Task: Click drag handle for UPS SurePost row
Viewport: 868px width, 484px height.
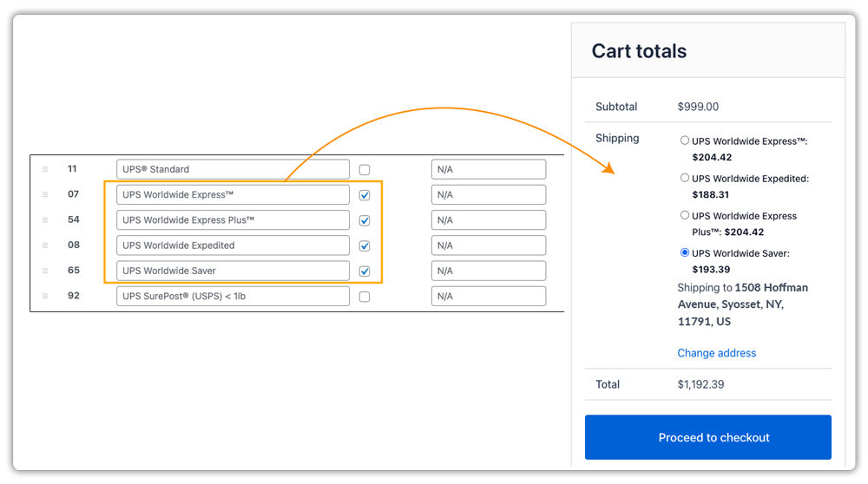Action: (45, 297)
